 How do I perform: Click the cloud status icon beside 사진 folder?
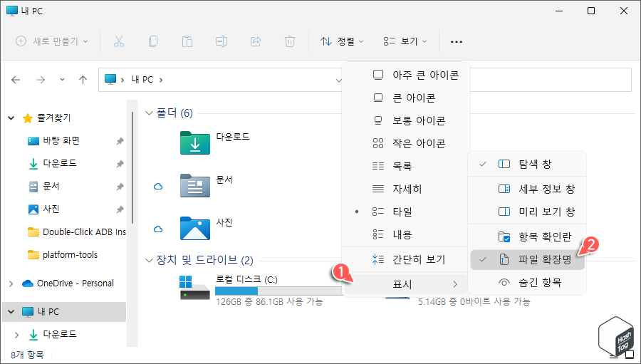point(158,229)
